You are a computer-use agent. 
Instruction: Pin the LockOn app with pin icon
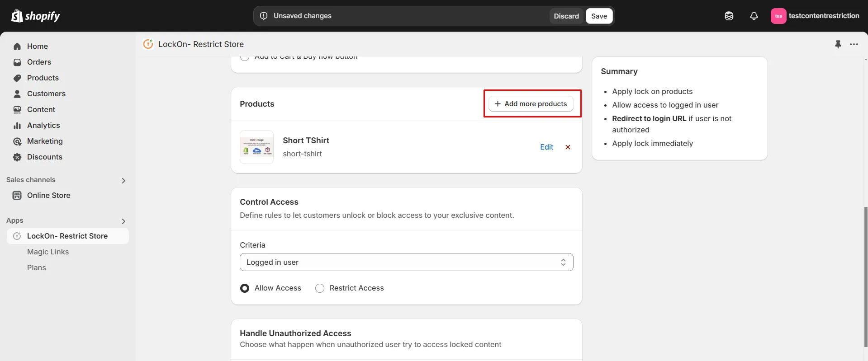pyautogui.click(x=838, y=44)
